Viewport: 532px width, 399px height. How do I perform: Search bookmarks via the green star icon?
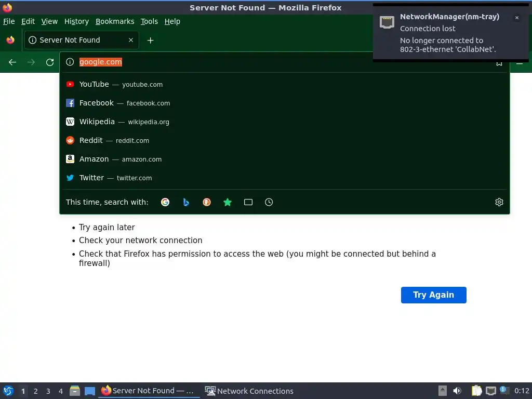click(x=228, y=202)
